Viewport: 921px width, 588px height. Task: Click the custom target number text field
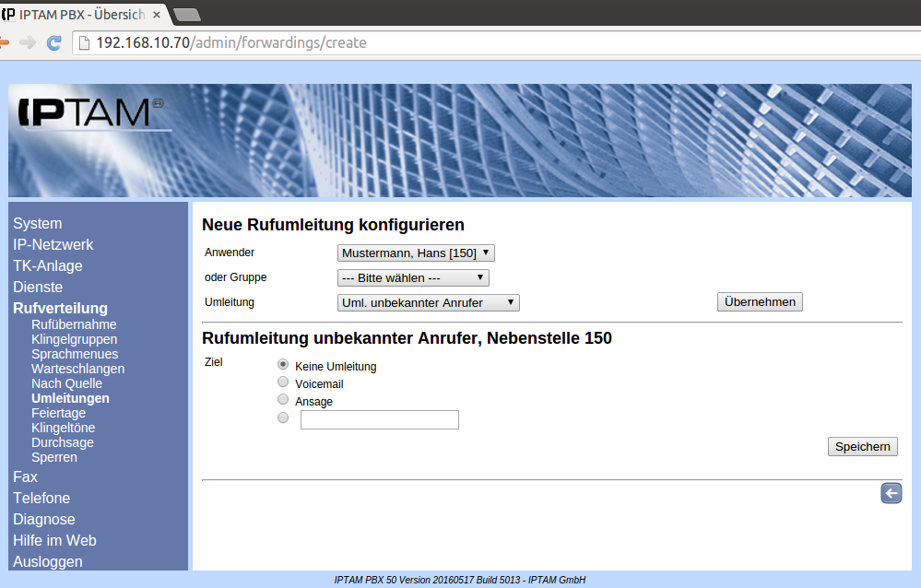(380, 420)
